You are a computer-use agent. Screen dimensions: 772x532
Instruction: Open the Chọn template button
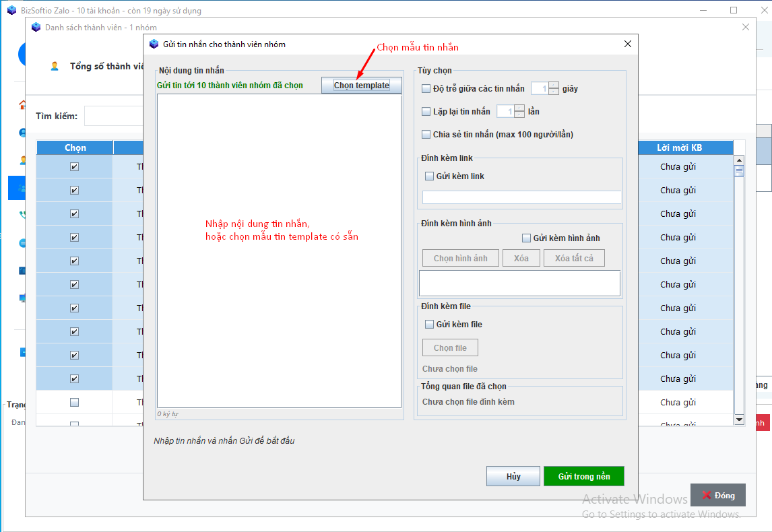point(361,86)
